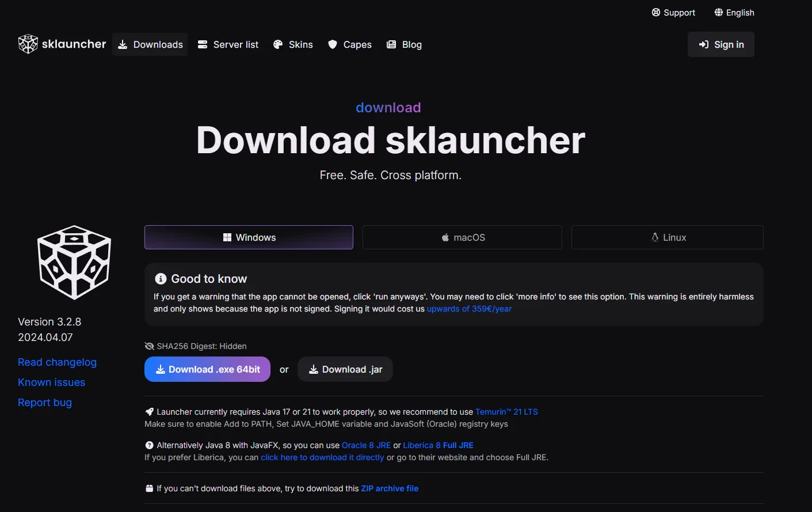Open the Blog page
This screenshot has width=812, height=512.
(x=404, y=44)
